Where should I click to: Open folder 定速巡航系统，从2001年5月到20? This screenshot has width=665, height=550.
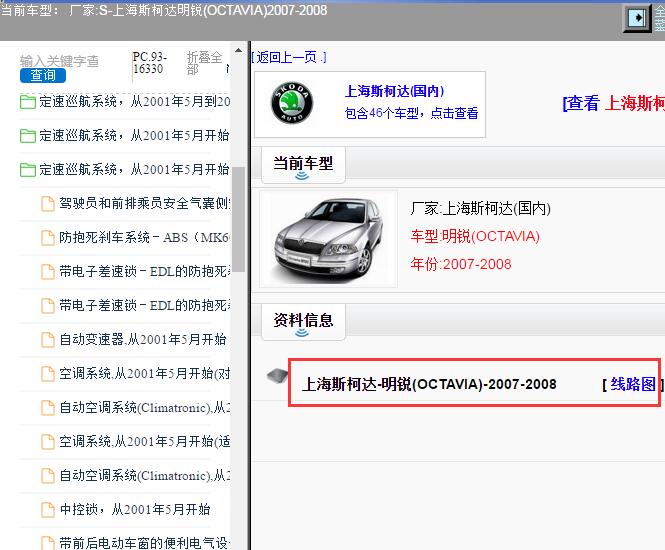click(x=135, y=102)
